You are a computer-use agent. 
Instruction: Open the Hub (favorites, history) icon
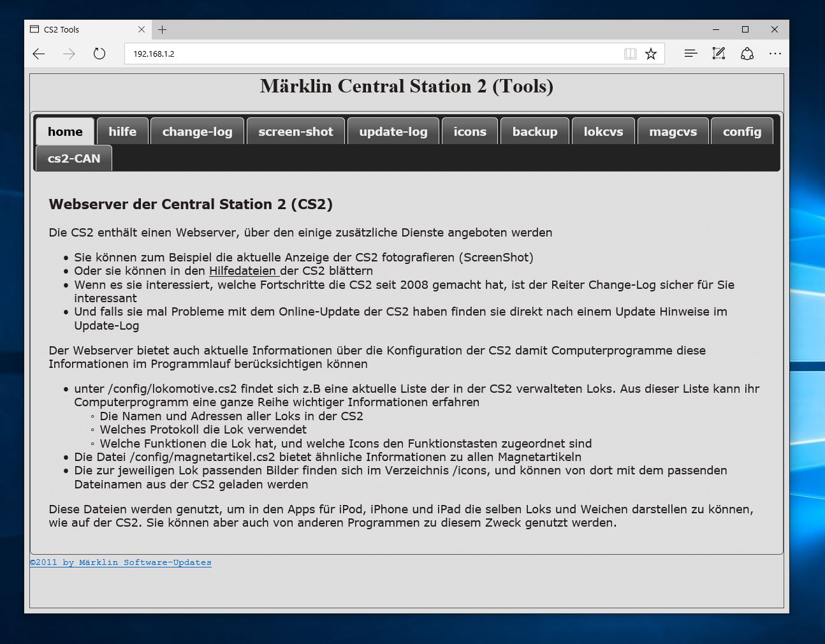[x=690, y=54]
